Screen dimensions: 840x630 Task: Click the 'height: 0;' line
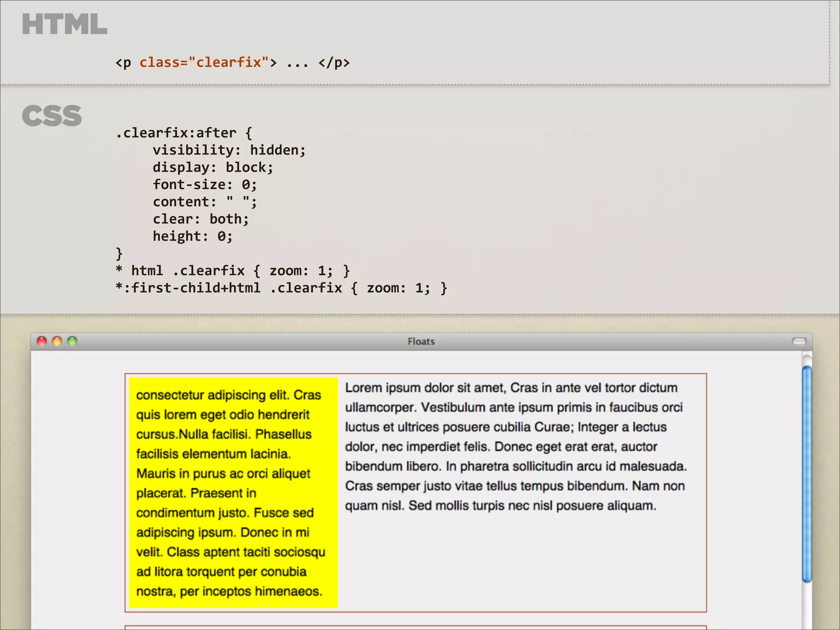point(193,236)
